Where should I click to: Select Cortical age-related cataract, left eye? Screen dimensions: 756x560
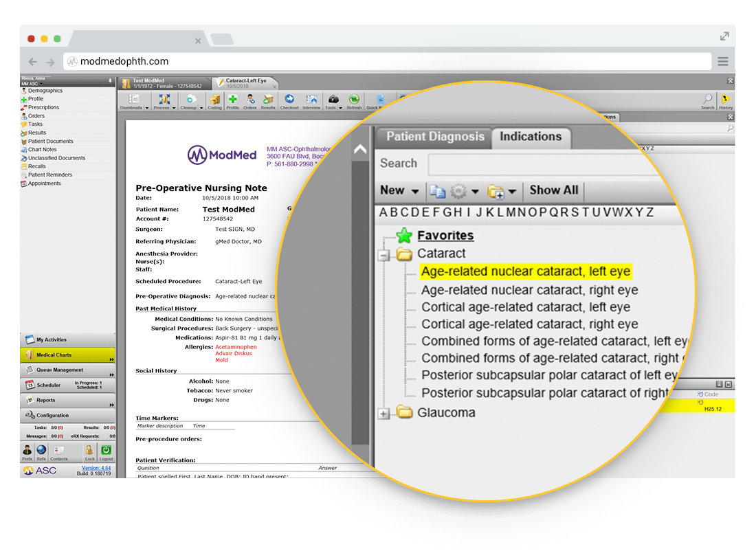(526, 307)
